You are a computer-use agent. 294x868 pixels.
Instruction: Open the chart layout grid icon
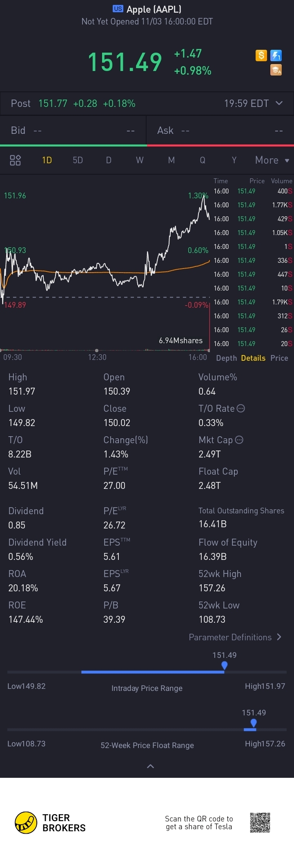pyautogui.click(x=15, y=160)
